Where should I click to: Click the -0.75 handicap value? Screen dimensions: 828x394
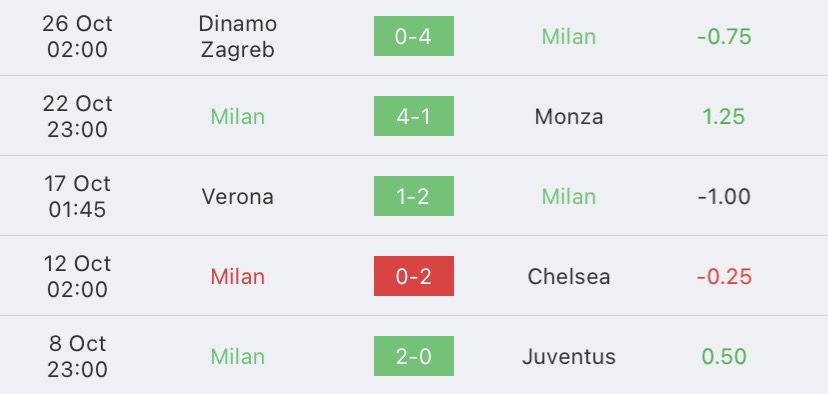click(724, 36)
